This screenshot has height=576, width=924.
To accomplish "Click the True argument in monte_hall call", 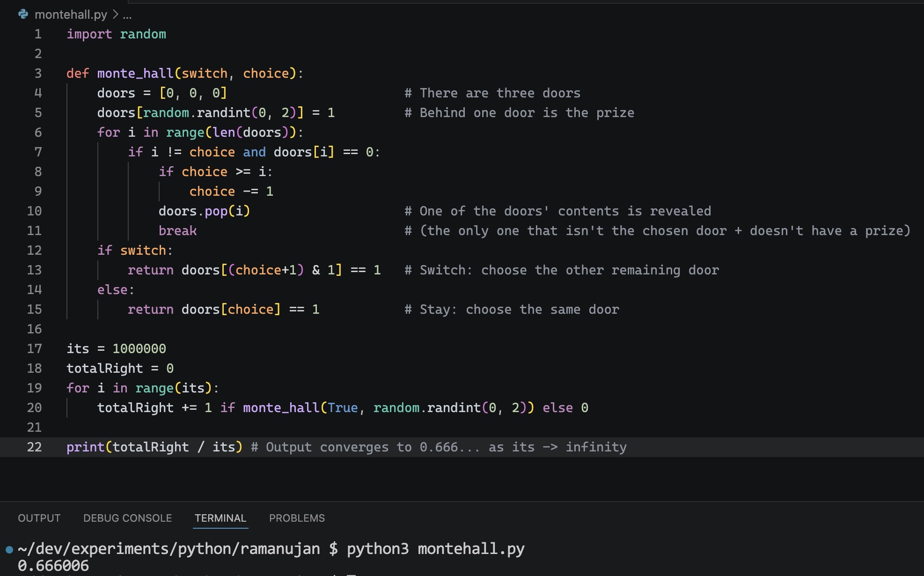I will [343, 408].
